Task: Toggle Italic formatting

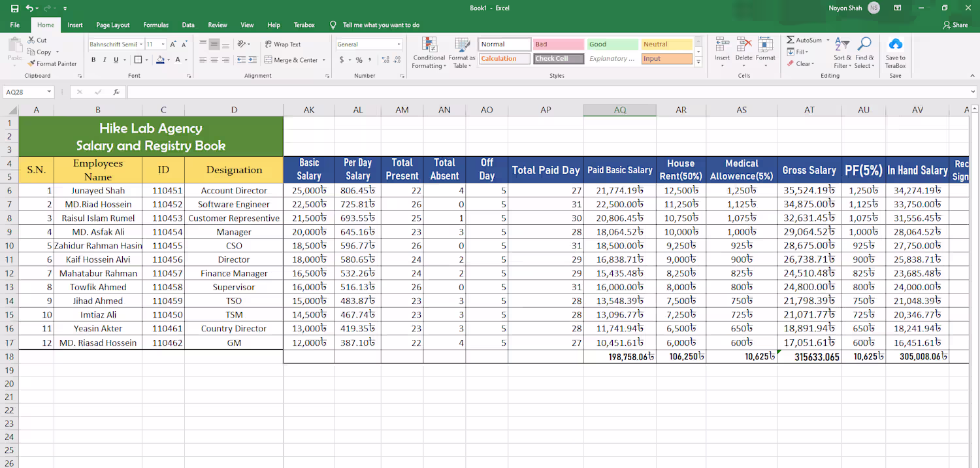Action: pyautogui.click(x=105, y=59)
